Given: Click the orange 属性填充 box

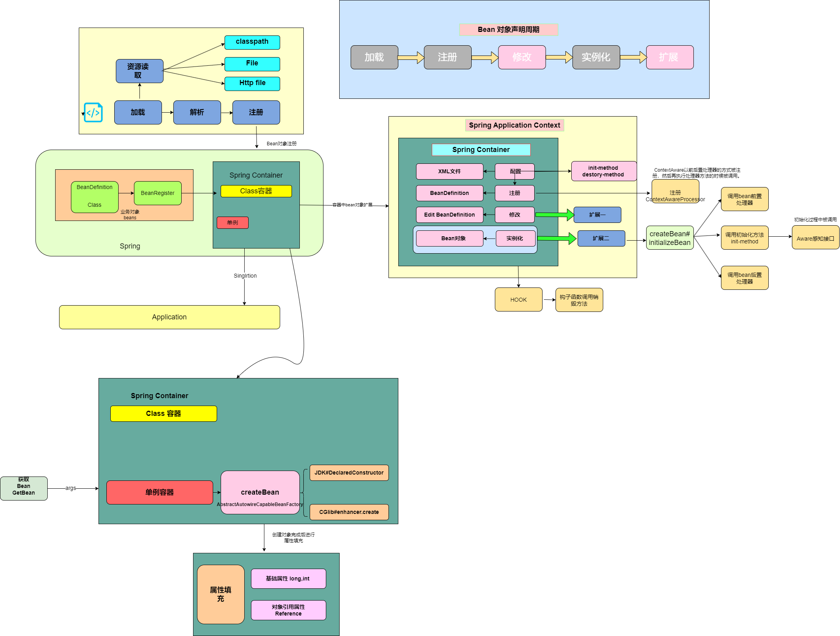Looking at the screenshot, I should click(221, 594).
